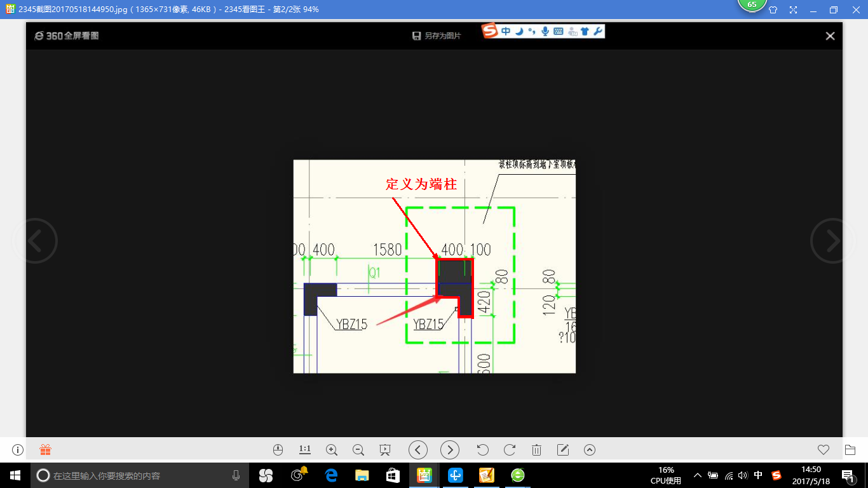This screenshot has height=488, width=868.
Task: Click the large right arrow overlay
Action: [x=833, y=241]
